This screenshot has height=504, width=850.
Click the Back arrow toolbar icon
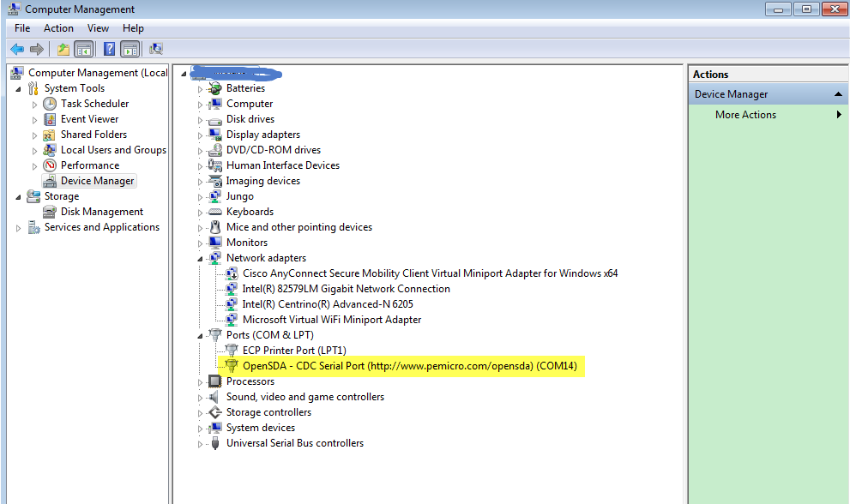pyautogui.click(x=17, y=50)
